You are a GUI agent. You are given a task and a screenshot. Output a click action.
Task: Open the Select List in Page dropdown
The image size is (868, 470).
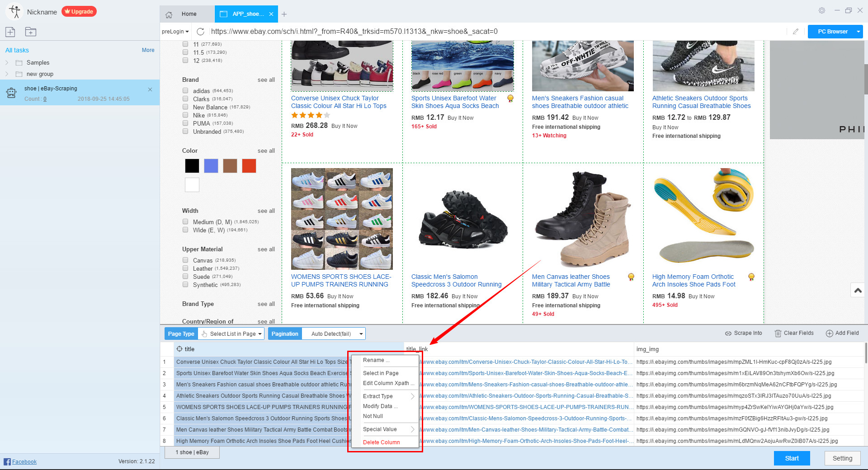231,334
